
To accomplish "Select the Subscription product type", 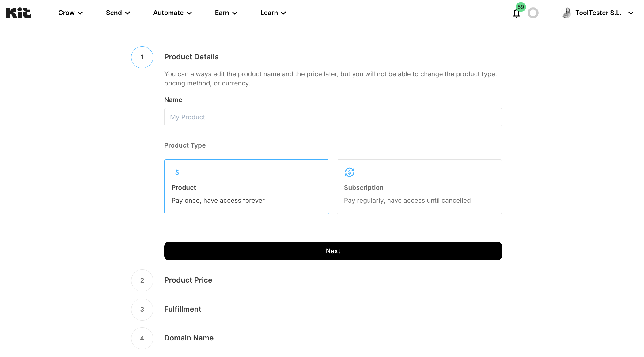I will [x=419, y=187].
